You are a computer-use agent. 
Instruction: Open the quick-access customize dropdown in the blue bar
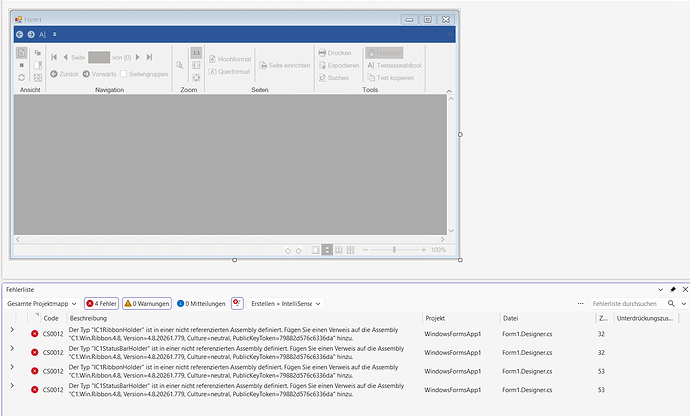[x=55, y=34]
